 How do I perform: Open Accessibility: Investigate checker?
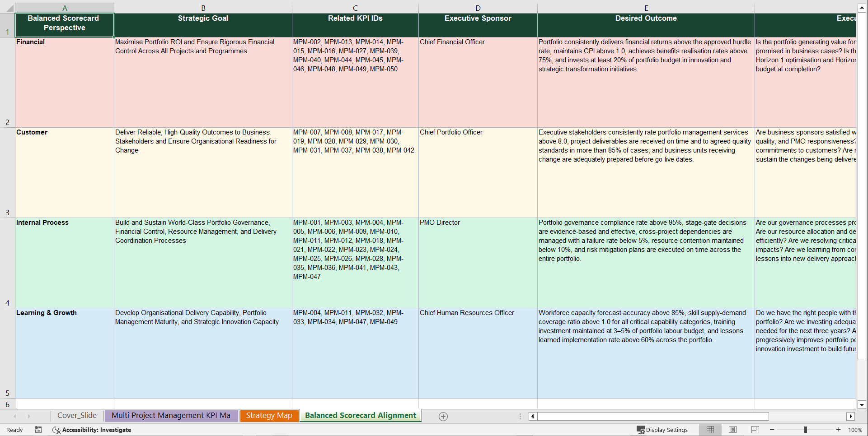point(92,430)
